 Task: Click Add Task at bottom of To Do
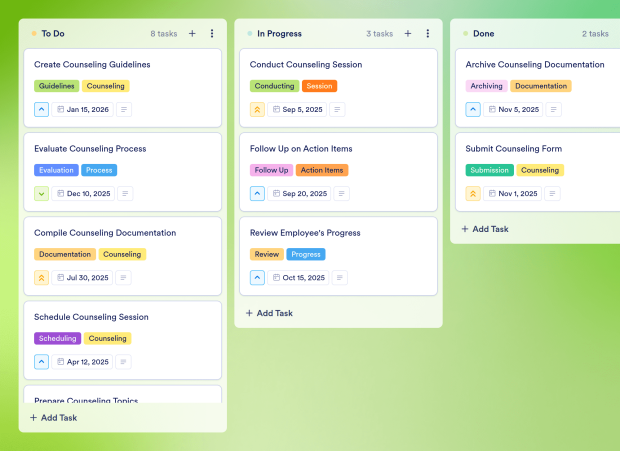tap(53, 417)
